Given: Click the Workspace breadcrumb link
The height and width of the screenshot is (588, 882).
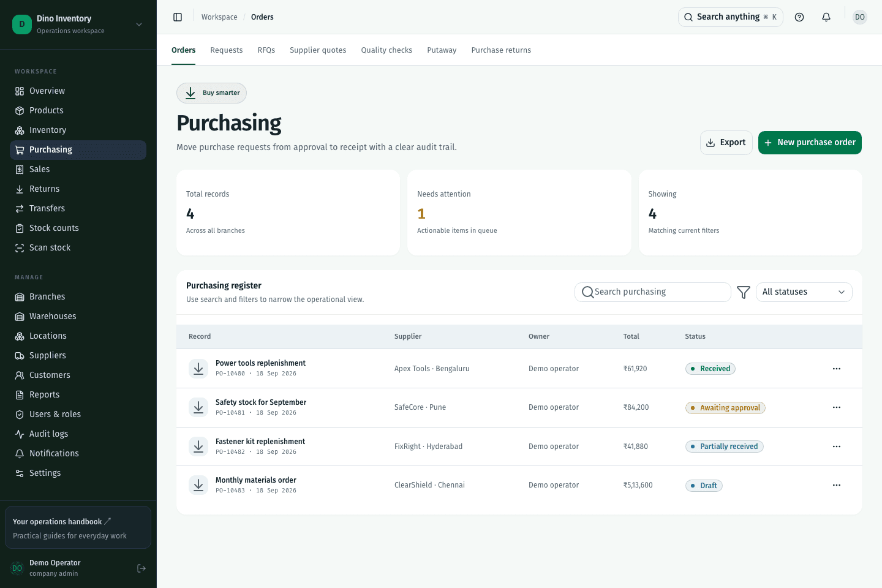Looking at the screenshot, I should point(219,17).
